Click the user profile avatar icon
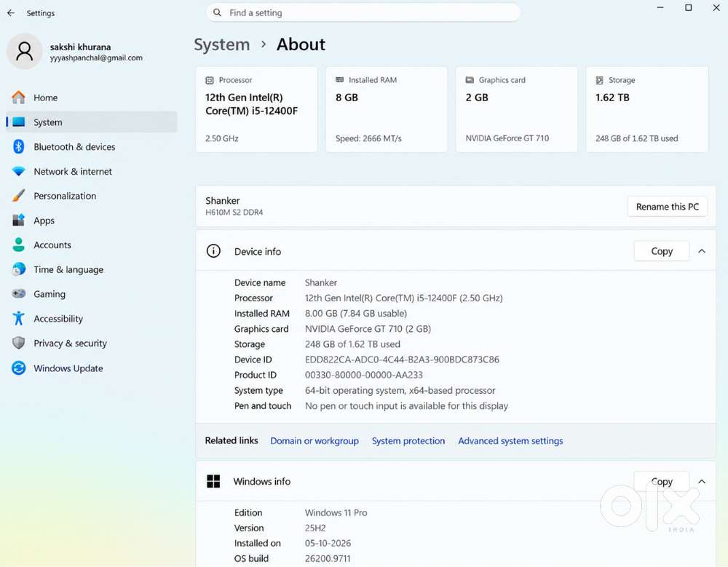 pyautogui.click(x=24, y=51)
